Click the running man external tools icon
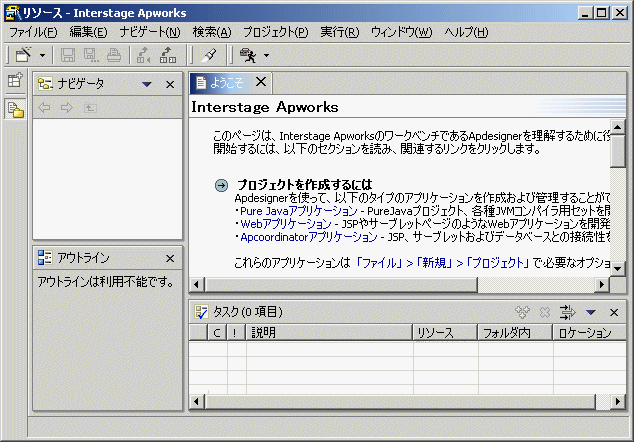 click(x=248, y=55)
